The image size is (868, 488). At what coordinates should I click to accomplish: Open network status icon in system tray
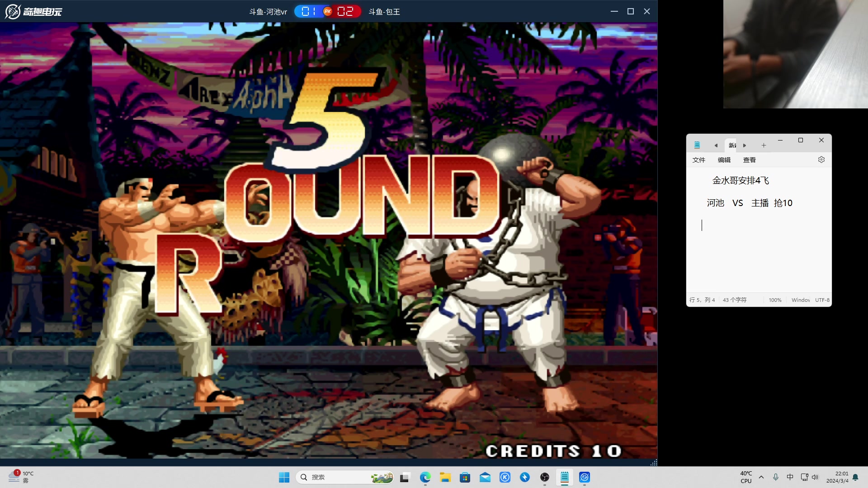[804, 477]
